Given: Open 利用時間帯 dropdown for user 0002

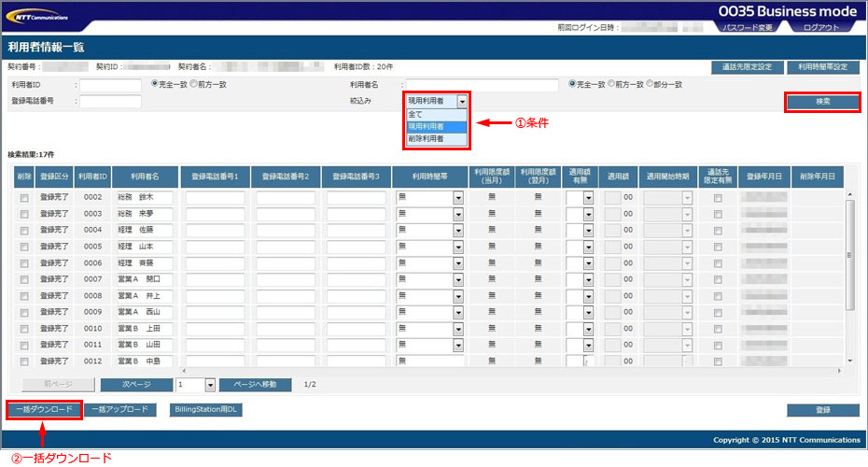Looking at the screenshot, I should pyautogui.click(x=457, y=198).
